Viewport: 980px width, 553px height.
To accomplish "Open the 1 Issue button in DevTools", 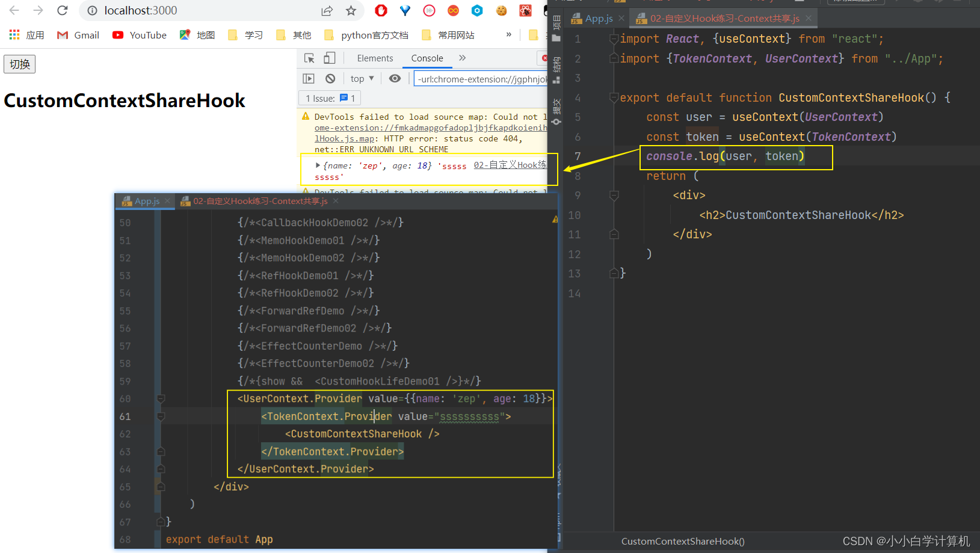I will click(x=330, y=98).
